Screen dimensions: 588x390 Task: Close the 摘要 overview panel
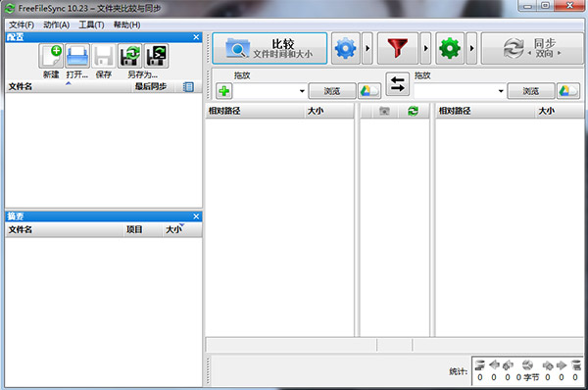pos(196,217)
